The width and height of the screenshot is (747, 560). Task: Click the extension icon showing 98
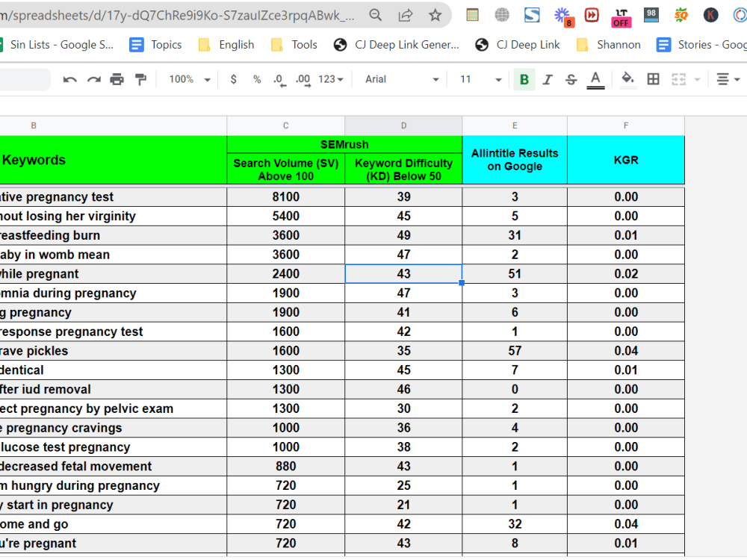click(651, 15)
